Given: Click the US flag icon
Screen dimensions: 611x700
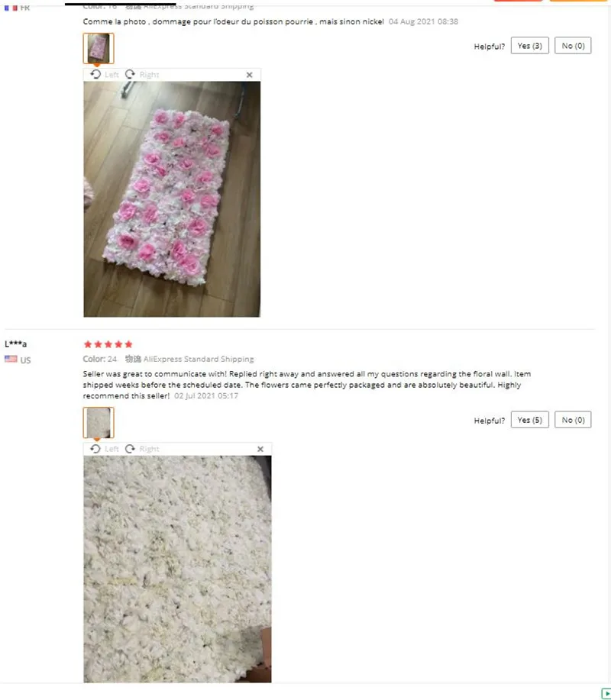Looking at the screenshot, I should coord(11,359).
